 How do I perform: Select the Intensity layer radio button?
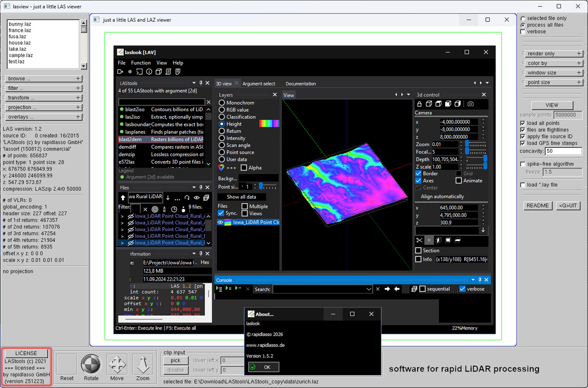click(x=222, y=138)
